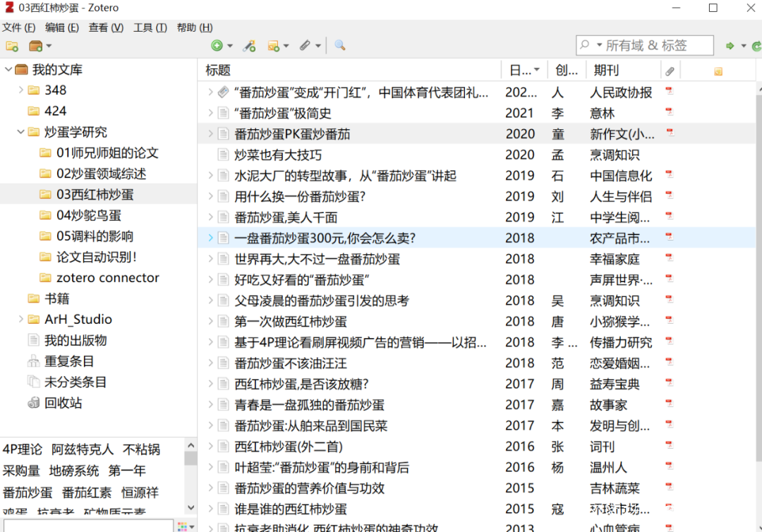
Task: Click the green locate arrow icon
Action: tap(730, 46)
